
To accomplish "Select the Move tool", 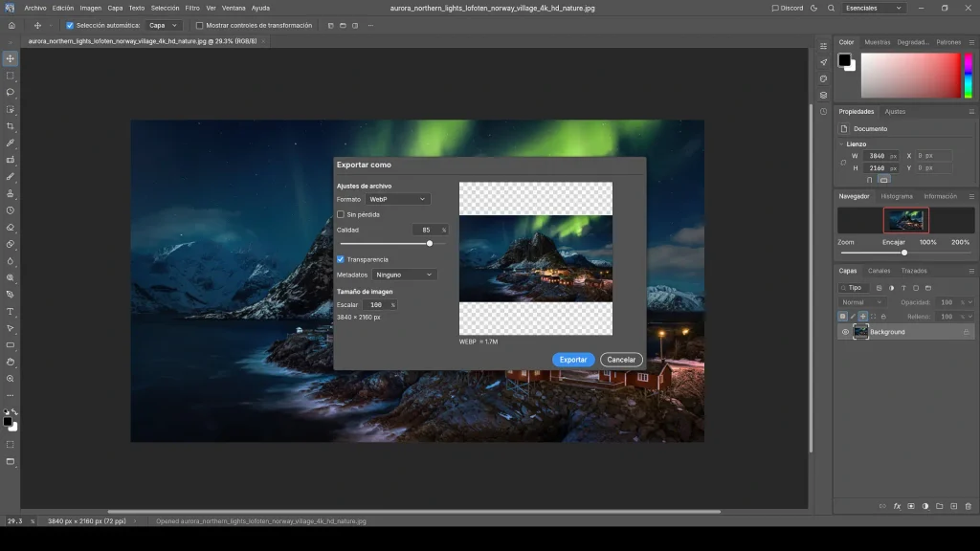I will 10,58.
